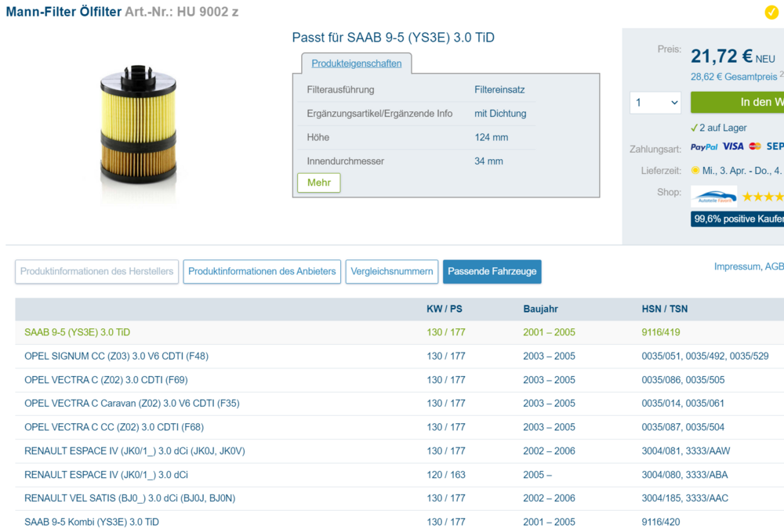Click the 2001 – 2005 Baujahr of SAAB 9-5 Kombi
This screenshot has width=784, height=532.
click(549, 522)
